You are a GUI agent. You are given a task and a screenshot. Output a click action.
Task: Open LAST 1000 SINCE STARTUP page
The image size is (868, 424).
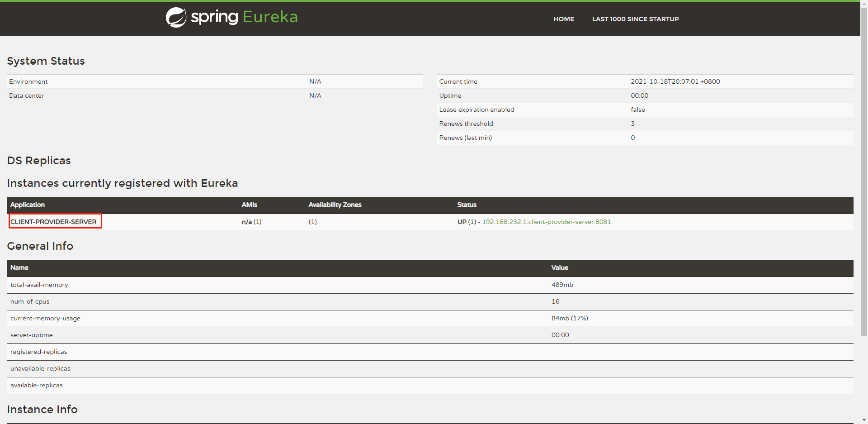(x=635, y=19)
